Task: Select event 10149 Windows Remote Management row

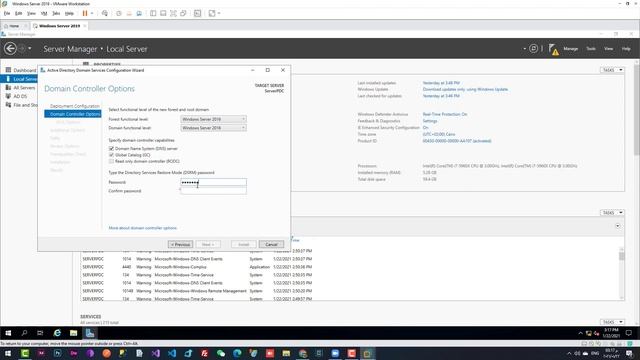Action: tap(197, 291)
